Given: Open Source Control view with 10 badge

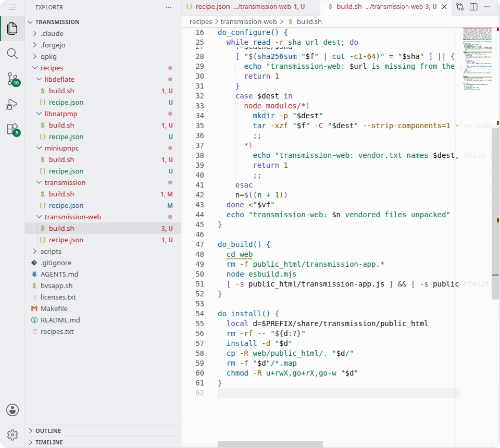Looking at the screenshot, I should 13,79.
